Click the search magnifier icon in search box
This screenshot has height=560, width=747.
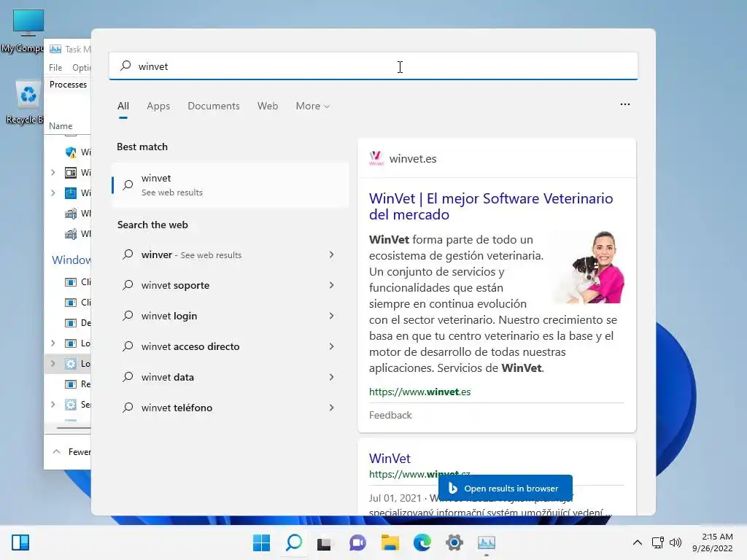(x=125, y=66)
